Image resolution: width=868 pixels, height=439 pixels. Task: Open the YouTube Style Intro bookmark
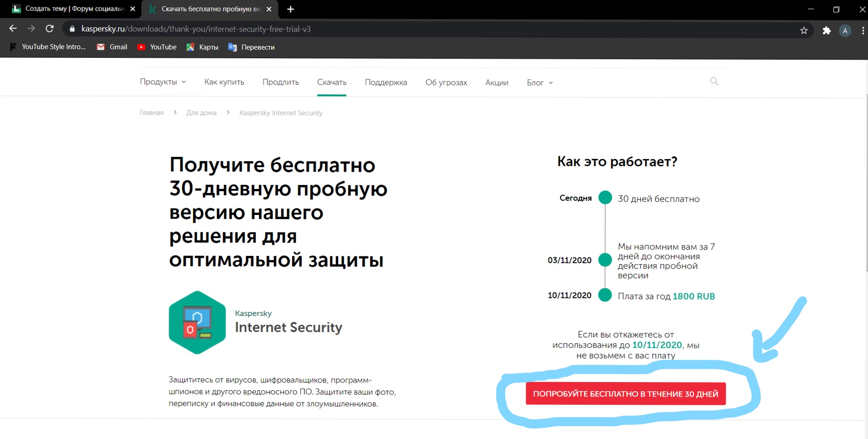[x=48, y=47]
